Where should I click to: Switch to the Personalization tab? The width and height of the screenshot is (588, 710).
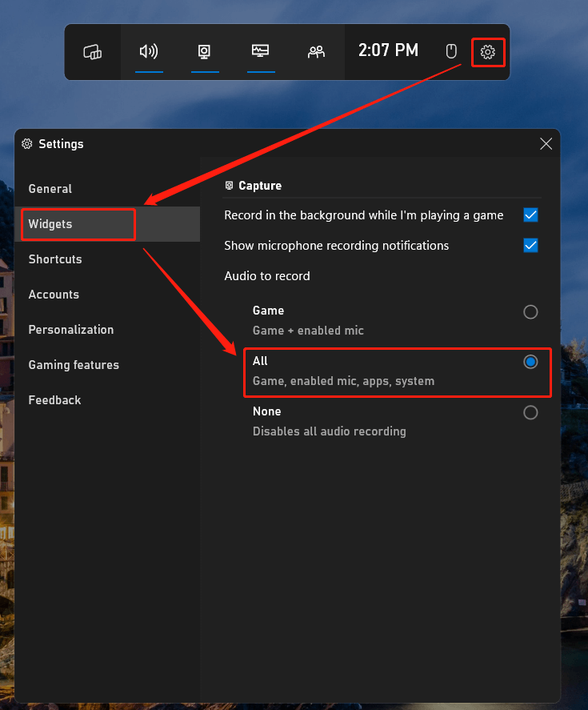click(107, 330)
